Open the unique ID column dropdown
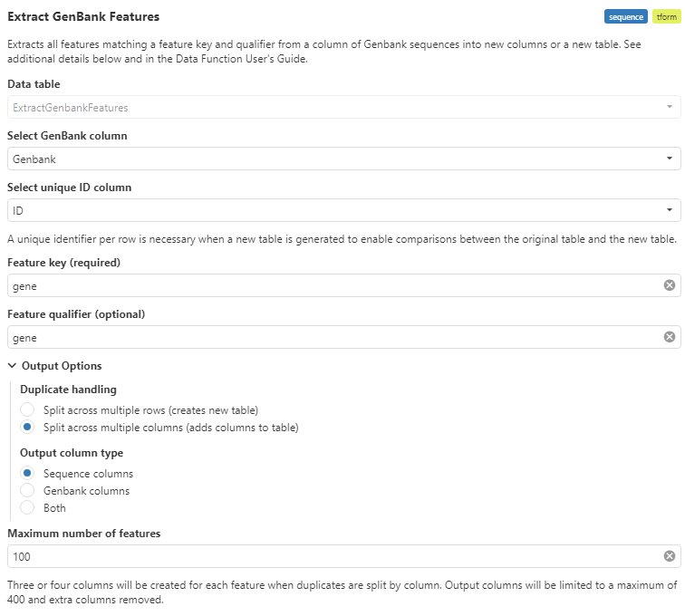This screenshot has height=616, width=685. point(669,210)
